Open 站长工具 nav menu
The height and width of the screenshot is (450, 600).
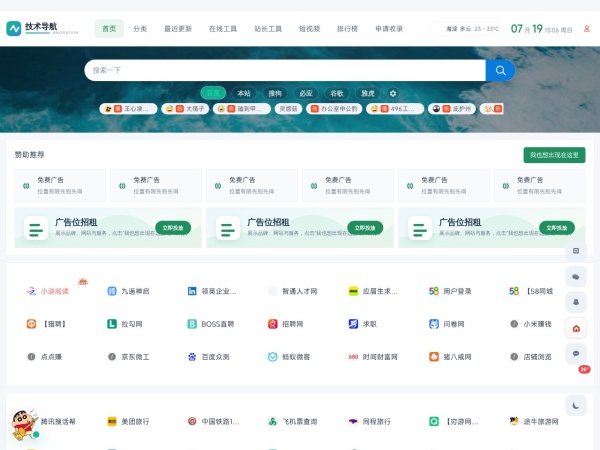click(x=268, y=29)
